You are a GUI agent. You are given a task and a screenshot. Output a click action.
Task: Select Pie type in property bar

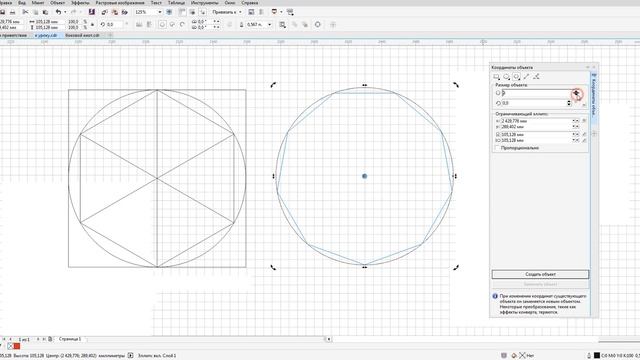point(172,24)
